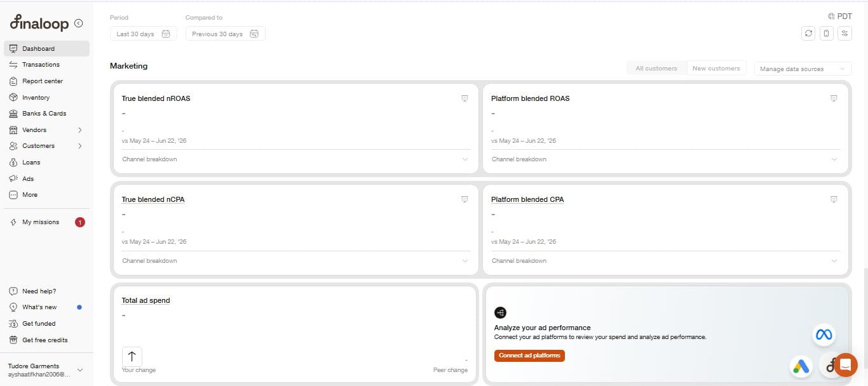The height and width of the screenshot is (386, 868).
Task: Open Dashboard from the sidebar
Action: 46,48
